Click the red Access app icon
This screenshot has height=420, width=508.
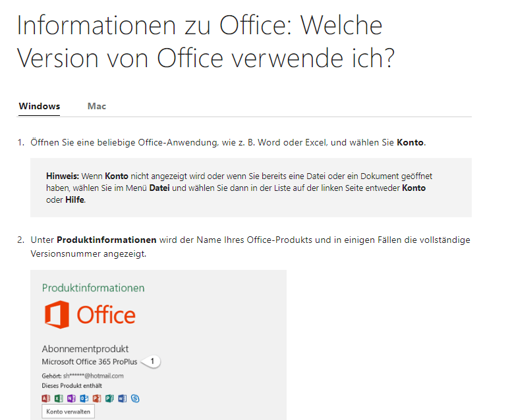tap(46, 398)
